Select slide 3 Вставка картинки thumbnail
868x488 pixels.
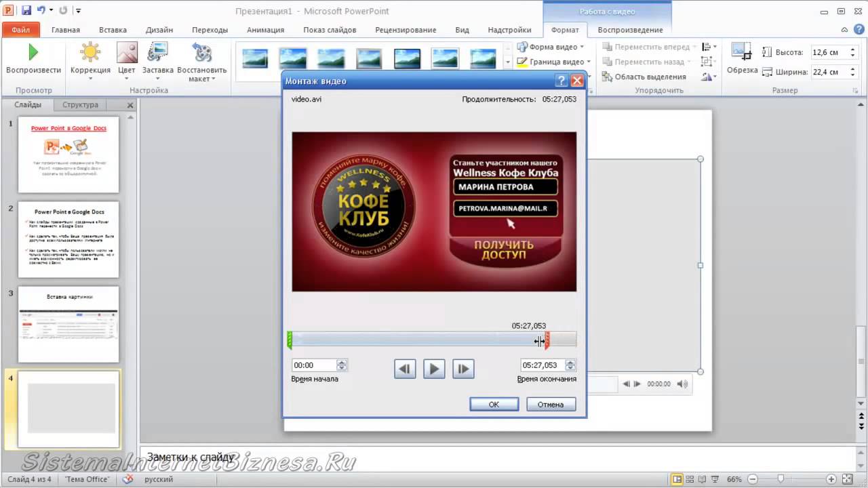[x=68, y=324]
